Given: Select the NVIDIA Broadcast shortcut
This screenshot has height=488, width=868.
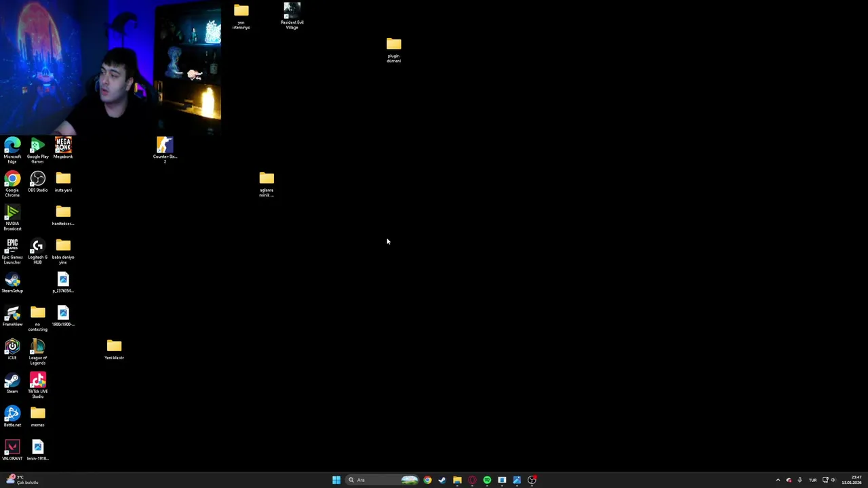Looking at the screenshot, I should pos(12,218).
